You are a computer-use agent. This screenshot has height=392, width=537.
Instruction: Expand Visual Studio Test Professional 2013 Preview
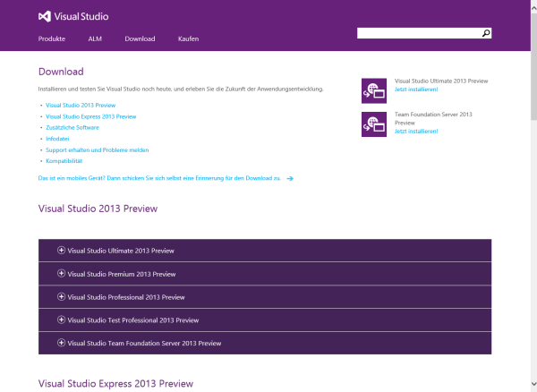pos(265,320)
